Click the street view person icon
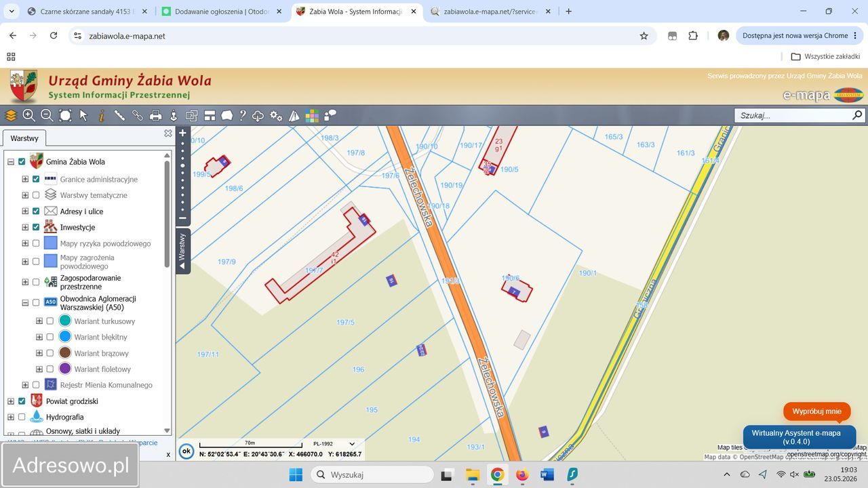The image size is (868, 488). click(x=174, y=115)
